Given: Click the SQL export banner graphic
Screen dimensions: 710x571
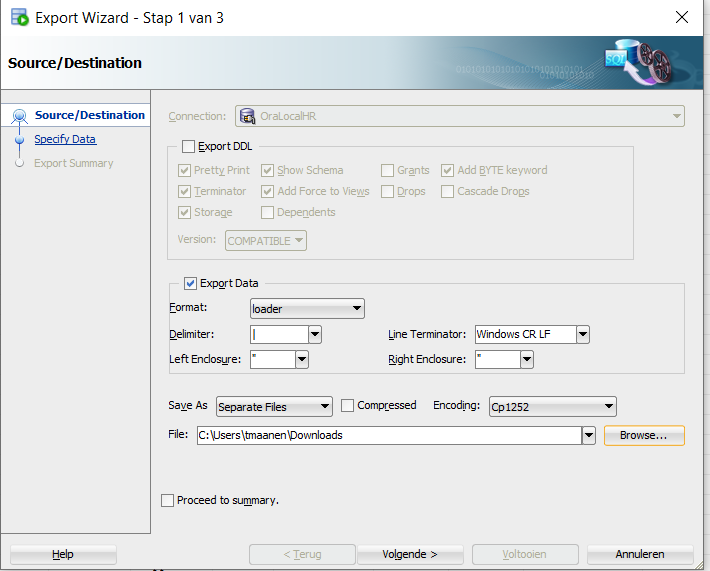Looking at the screenshot, I should click(x=640, y=62).
